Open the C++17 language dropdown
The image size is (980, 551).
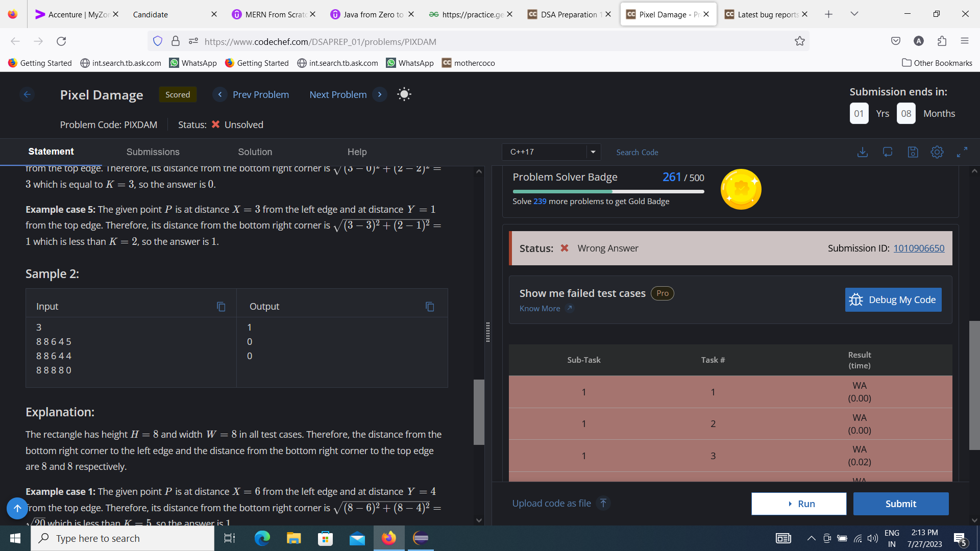point(551,152)
